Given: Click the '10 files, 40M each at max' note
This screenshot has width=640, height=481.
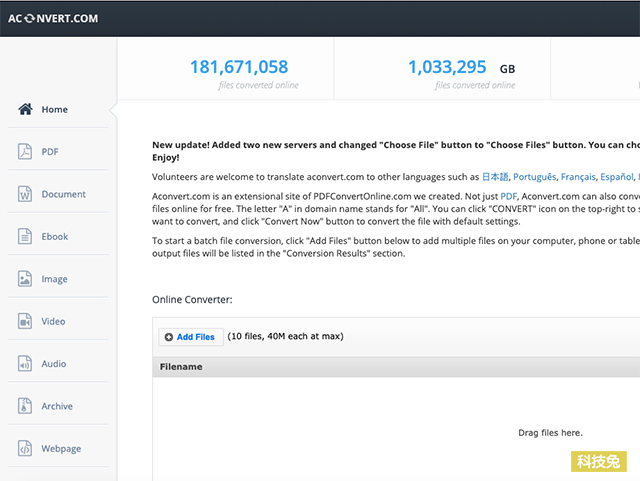Looking at the screenshot, I should [285, 336].
